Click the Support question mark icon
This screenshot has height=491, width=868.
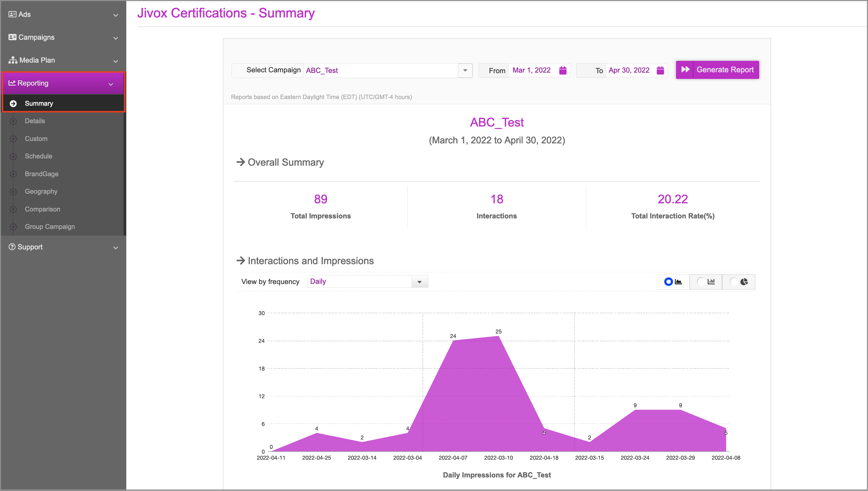(12, 247)
